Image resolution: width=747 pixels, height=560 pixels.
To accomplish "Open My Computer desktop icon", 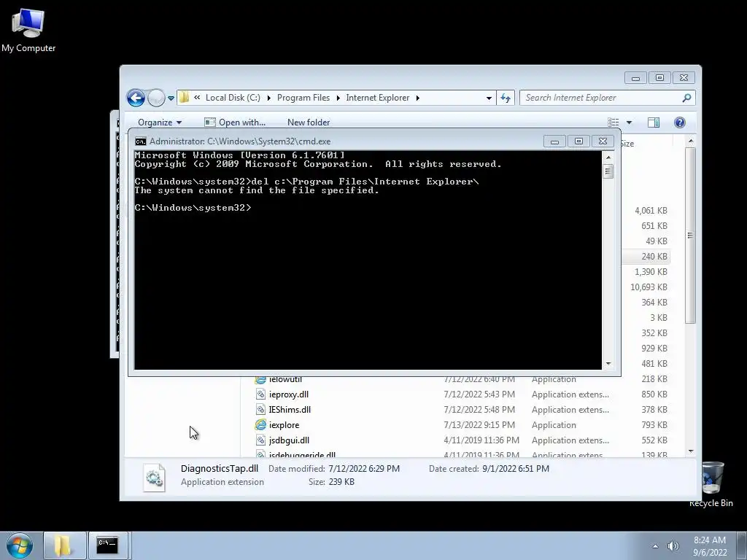I will pyautogui.click(x=28, y=31).
